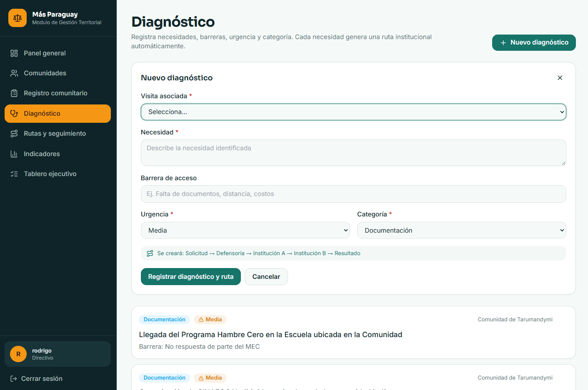Click the rodrigo Directivo profile card
The width and height of the screenshot is (588, 390).
[x=58, y=354]
